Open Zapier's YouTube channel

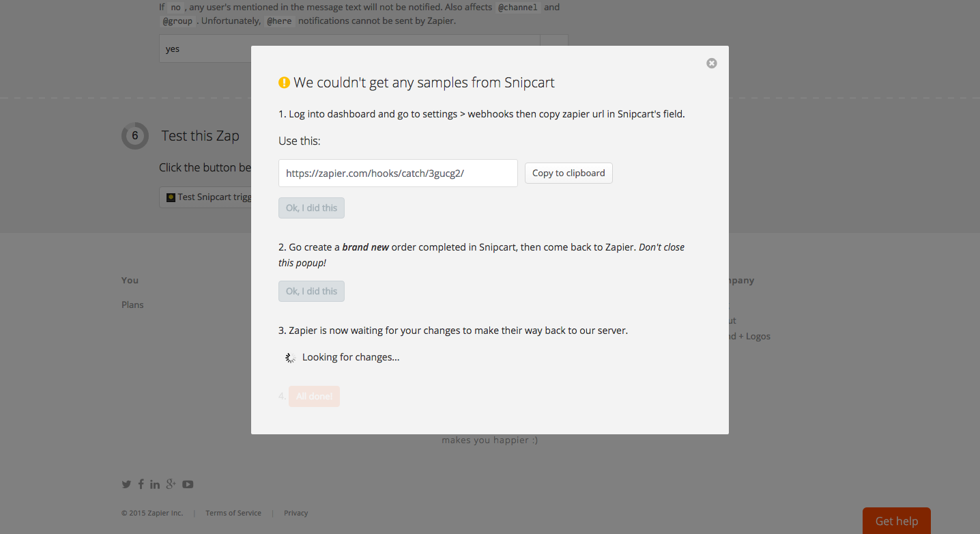(x=188, y=484)
